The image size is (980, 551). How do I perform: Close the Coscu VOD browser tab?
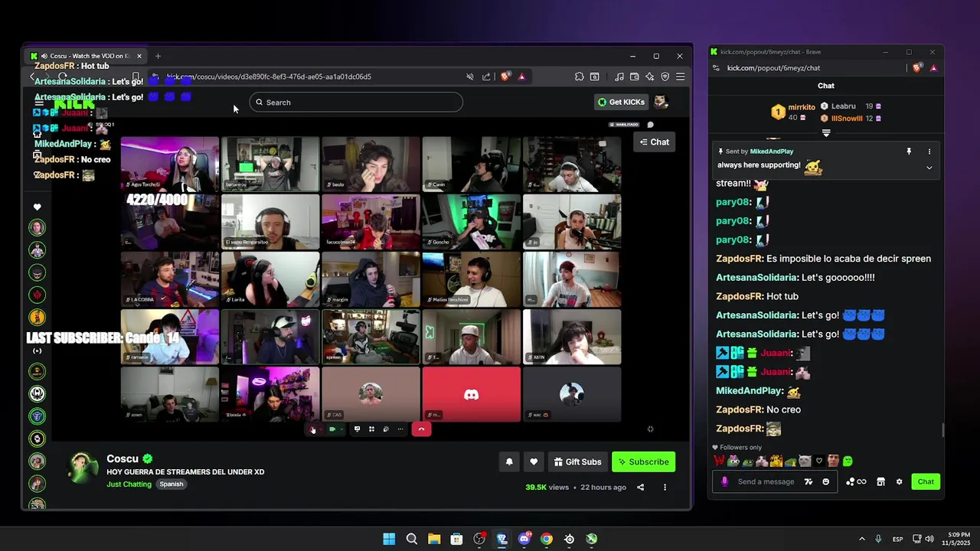pyautogui.click(x=139, y=56)
